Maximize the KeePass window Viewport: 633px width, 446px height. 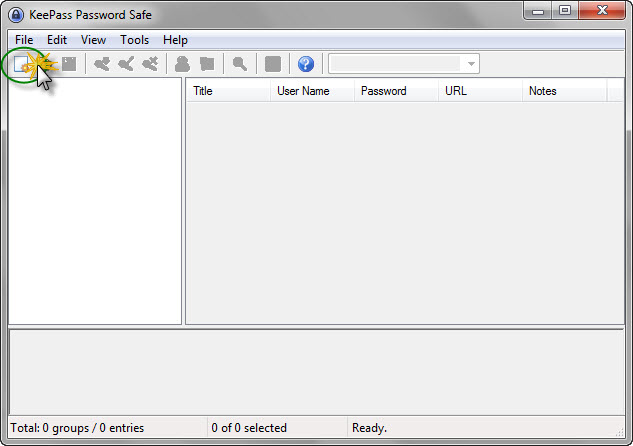point(565,10)
